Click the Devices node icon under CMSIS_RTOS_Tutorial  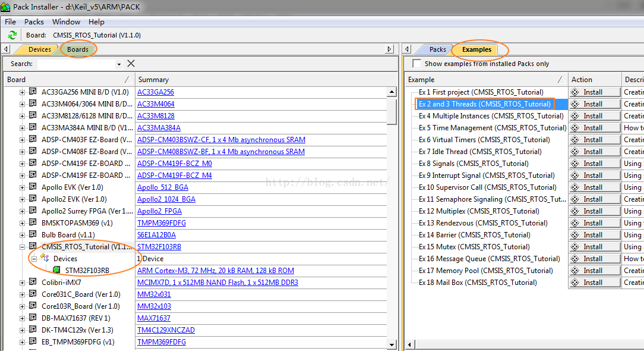[45, 259]
